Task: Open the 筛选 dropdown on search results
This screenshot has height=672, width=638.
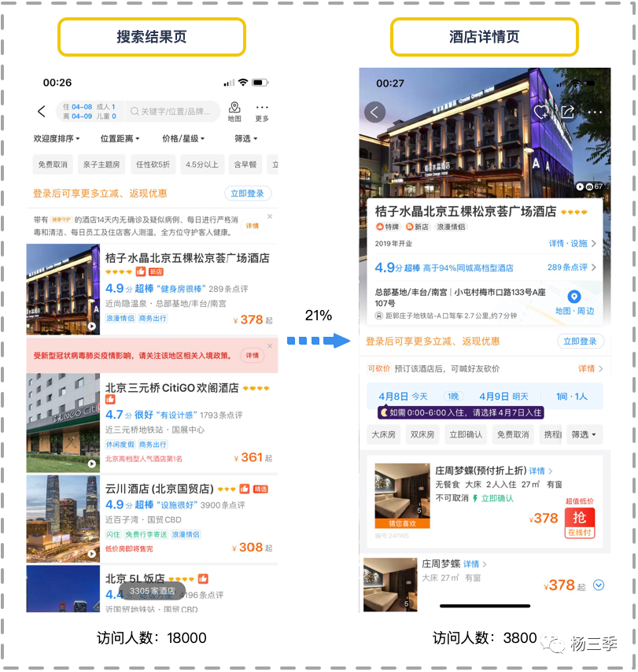Action: click(x=246, y=138)
